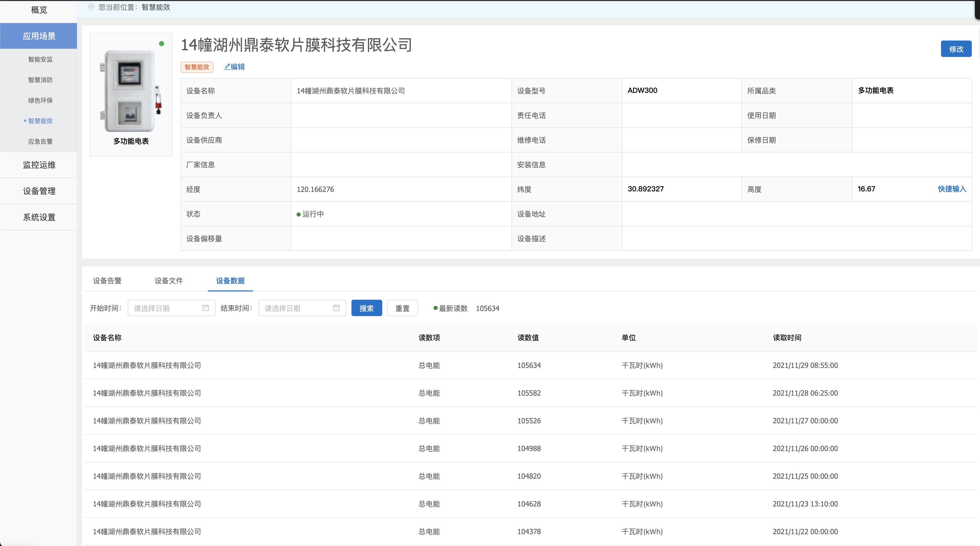This screenshot has height=546, width=980.
Task: Click the 单位 column header
Action: (629, 337)
